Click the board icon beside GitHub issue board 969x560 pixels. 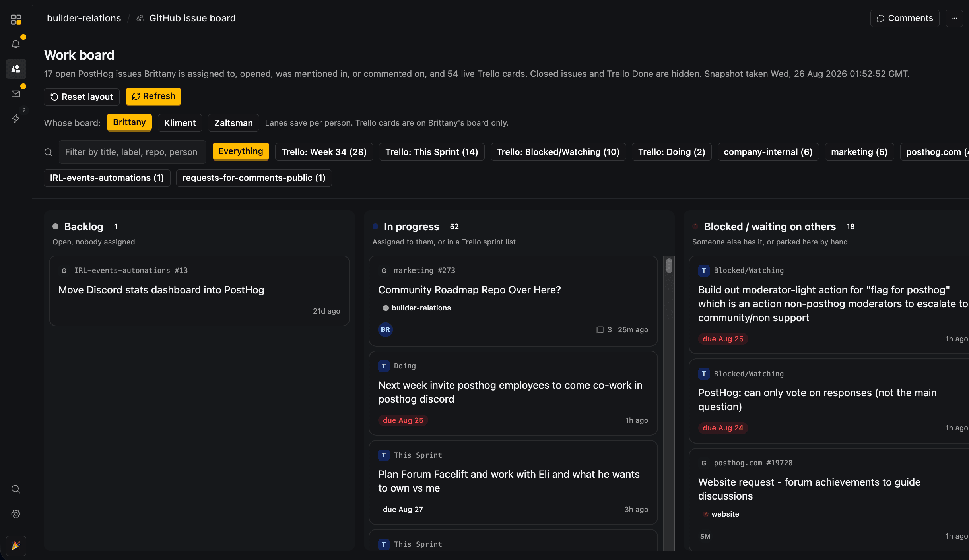click(x=140, y=18)
